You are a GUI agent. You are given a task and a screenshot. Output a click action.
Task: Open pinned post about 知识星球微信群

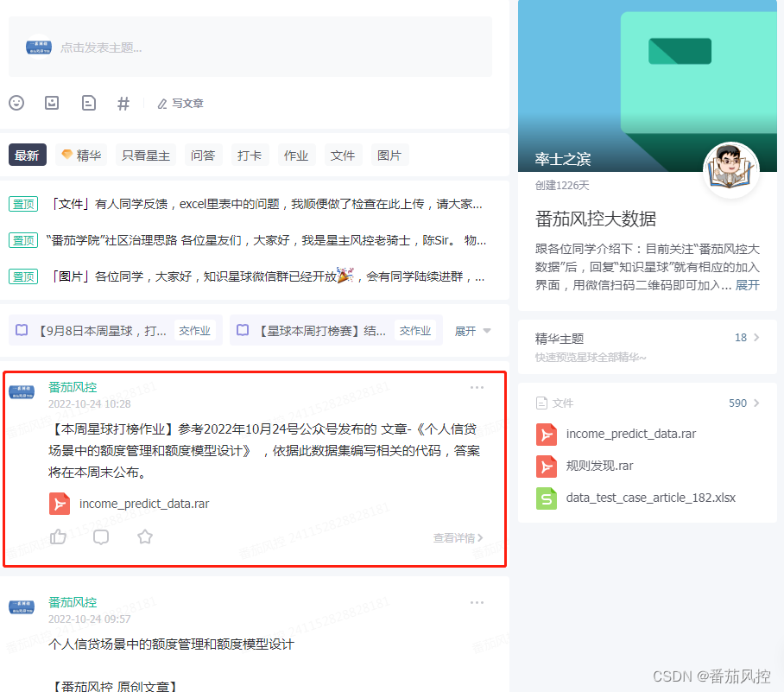point(268,276)
